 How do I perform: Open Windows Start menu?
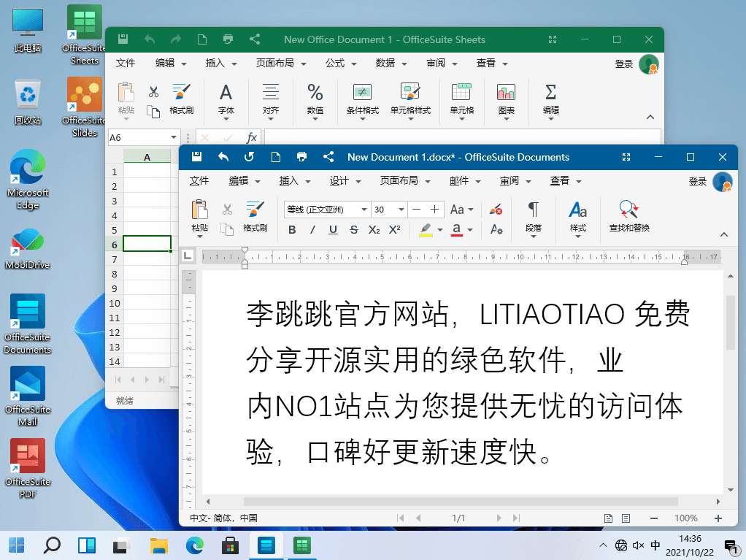click(17, 545)
